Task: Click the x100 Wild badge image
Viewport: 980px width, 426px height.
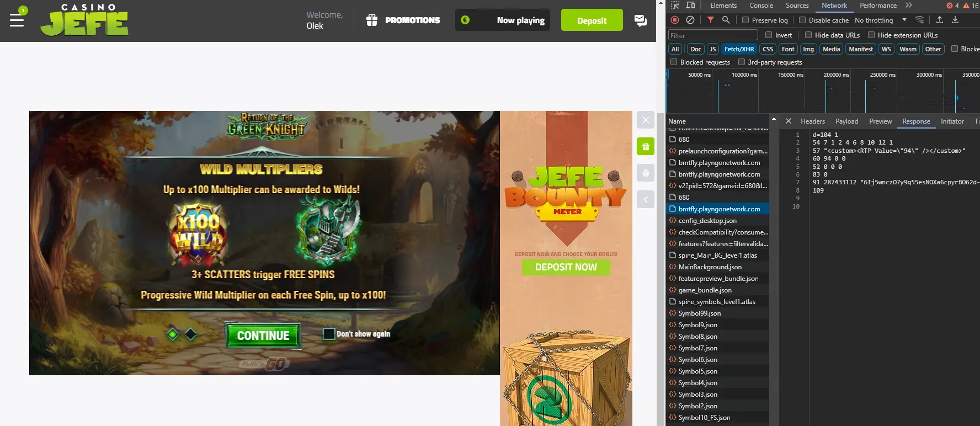Action: coord(199,233)
